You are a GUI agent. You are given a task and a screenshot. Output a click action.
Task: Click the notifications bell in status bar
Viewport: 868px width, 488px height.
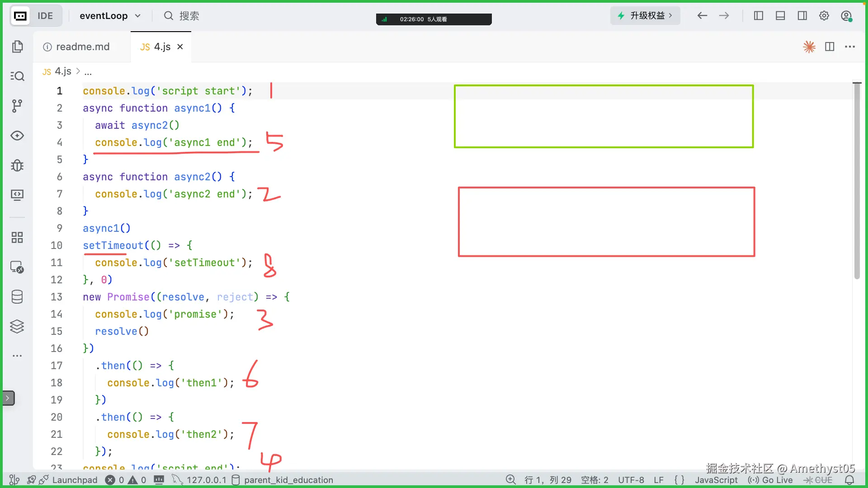coord(850,480)
